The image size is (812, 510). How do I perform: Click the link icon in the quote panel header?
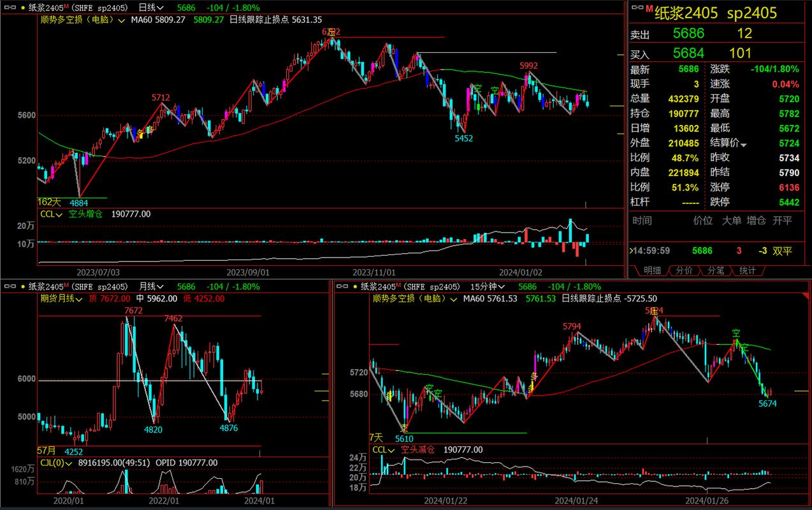pyautogui.click(x=636, y=8)
